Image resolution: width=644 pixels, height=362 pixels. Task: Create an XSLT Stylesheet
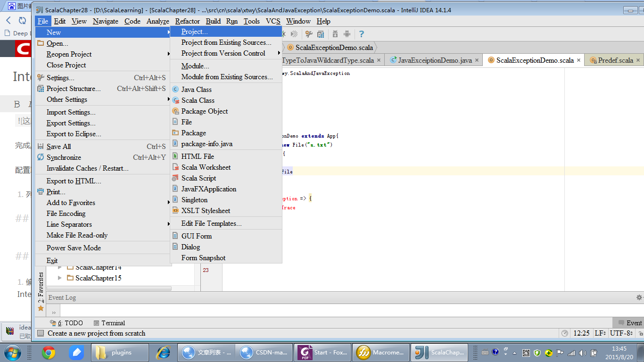point(226,211)
